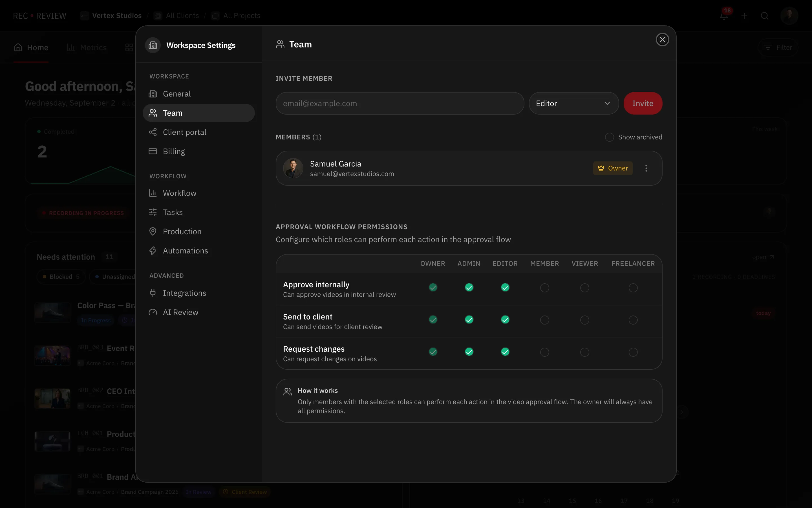Open the Editor role dropdown
The width and height of the screenshot is (812, 508).
point(573,104)
